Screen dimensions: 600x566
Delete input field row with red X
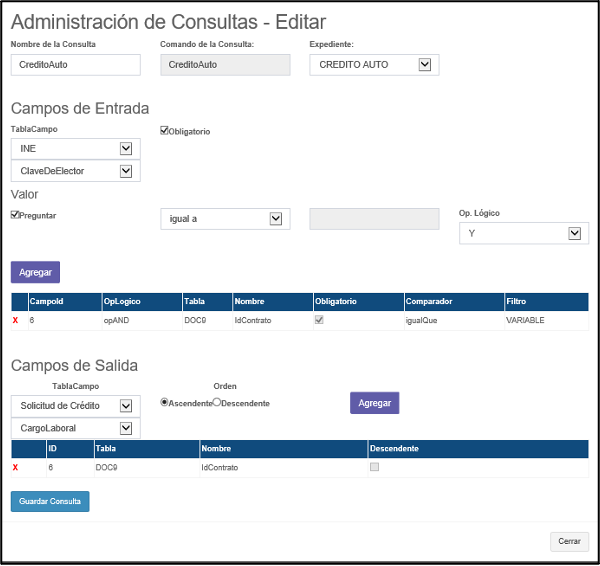pyautogui.click(x=15, y=320)
